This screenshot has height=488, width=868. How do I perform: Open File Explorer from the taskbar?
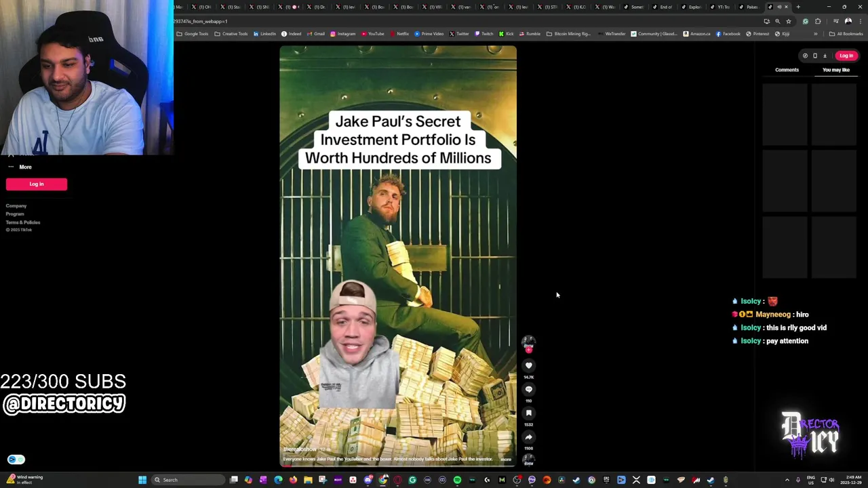click(x=308, y=480)
